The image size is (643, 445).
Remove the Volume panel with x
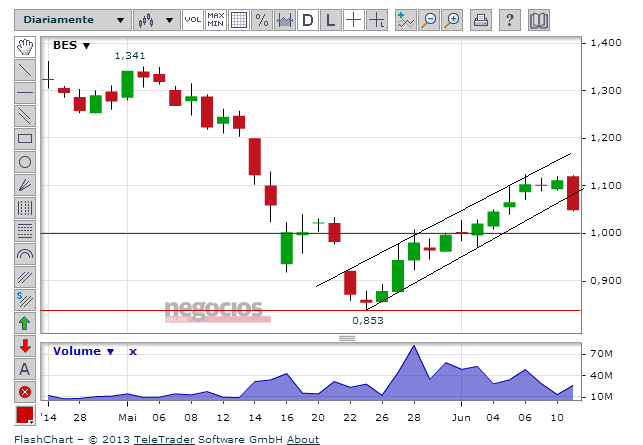pos(133,351)
